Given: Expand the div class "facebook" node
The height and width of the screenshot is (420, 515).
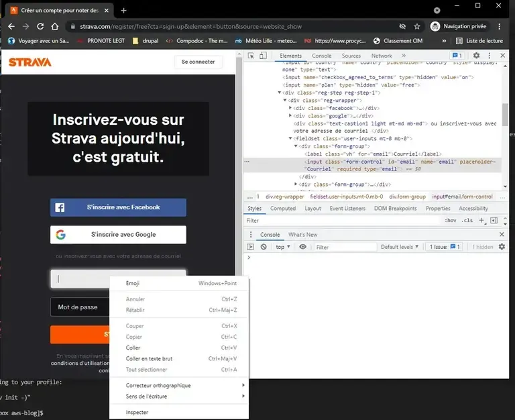Looking at the screenshot, I should tap(290, 108).
